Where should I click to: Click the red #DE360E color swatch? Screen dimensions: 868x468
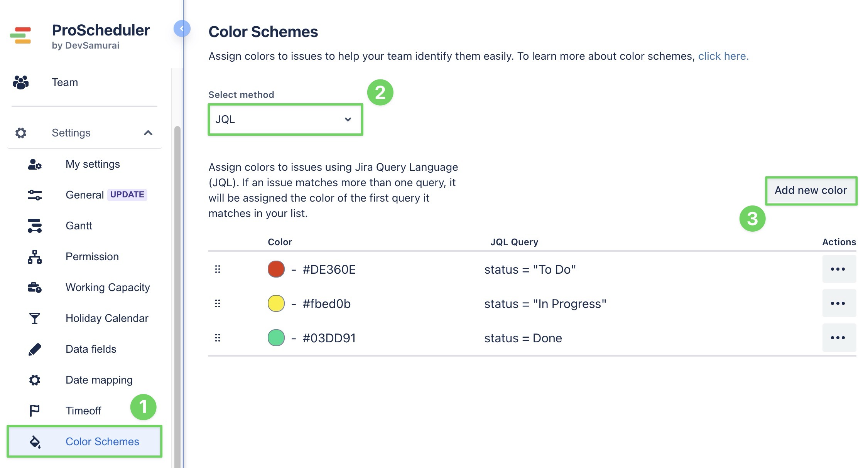(275, 269)
